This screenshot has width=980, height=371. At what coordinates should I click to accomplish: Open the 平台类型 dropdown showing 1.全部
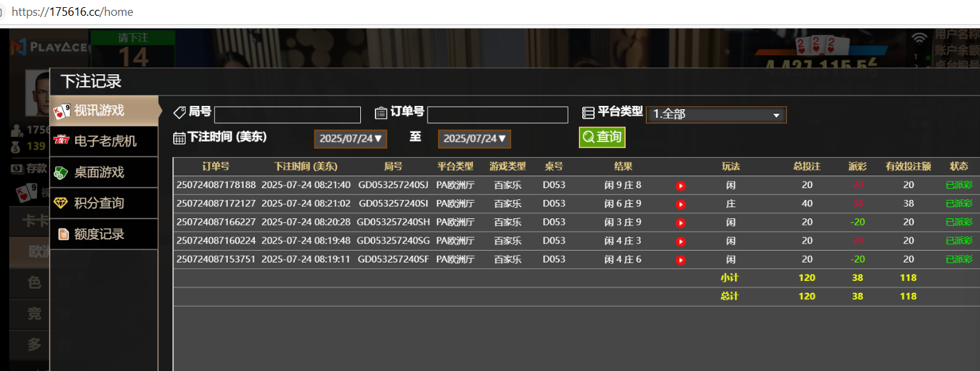coord(716,114)
